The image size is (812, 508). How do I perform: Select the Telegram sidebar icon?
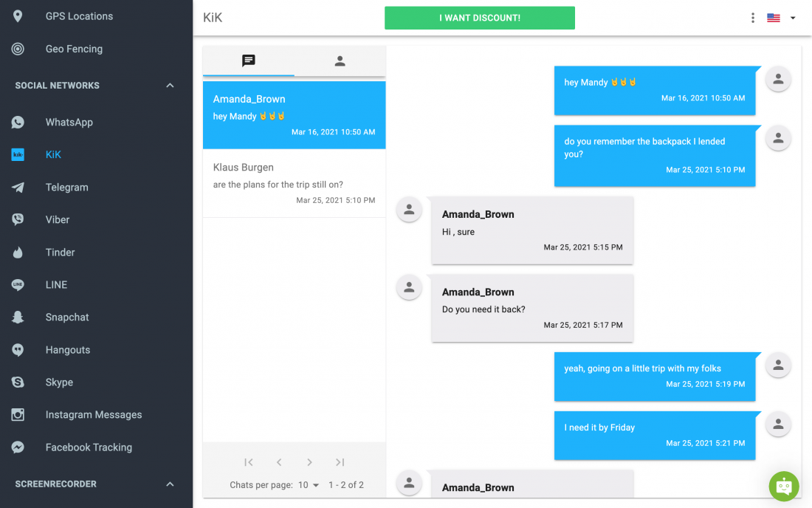coord(18,188)
